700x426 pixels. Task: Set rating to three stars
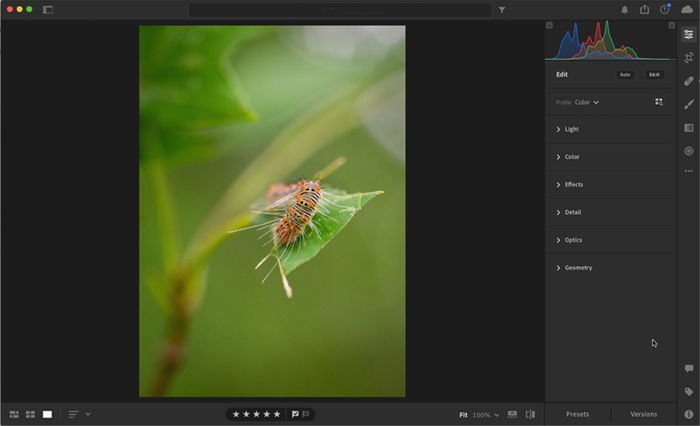pyautogui.click(x=256, y=414)
